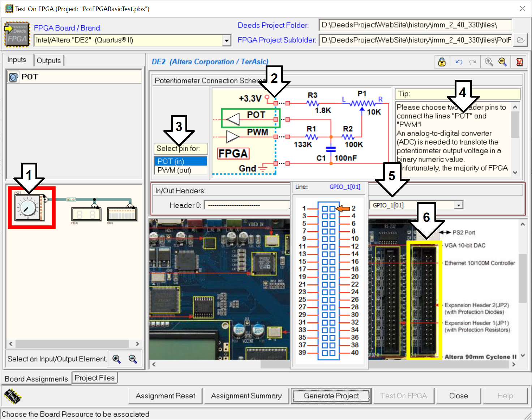Screen dimensions: 532x420
Task: Select 'POT (in)' in pin list
Action: 180,161
